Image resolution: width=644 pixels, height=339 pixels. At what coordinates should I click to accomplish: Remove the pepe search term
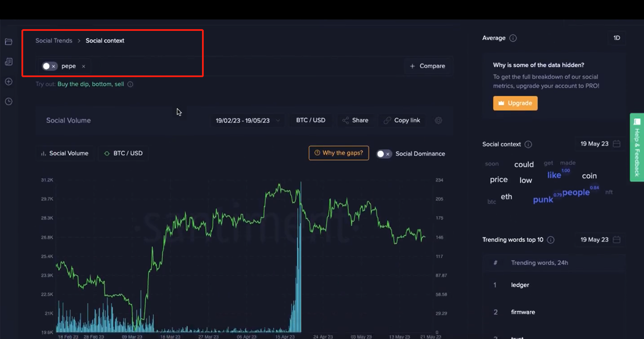(x=84, y=66)
